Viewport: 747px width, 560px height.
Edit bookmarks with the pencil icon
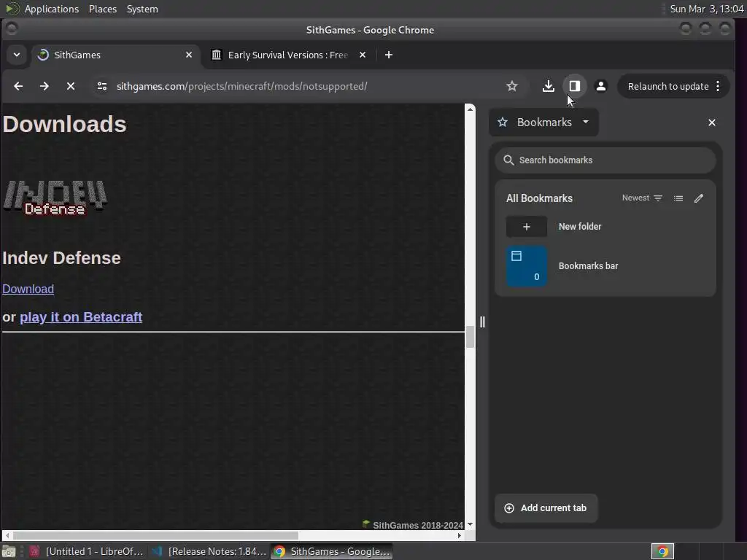click(x=699, y=198)
